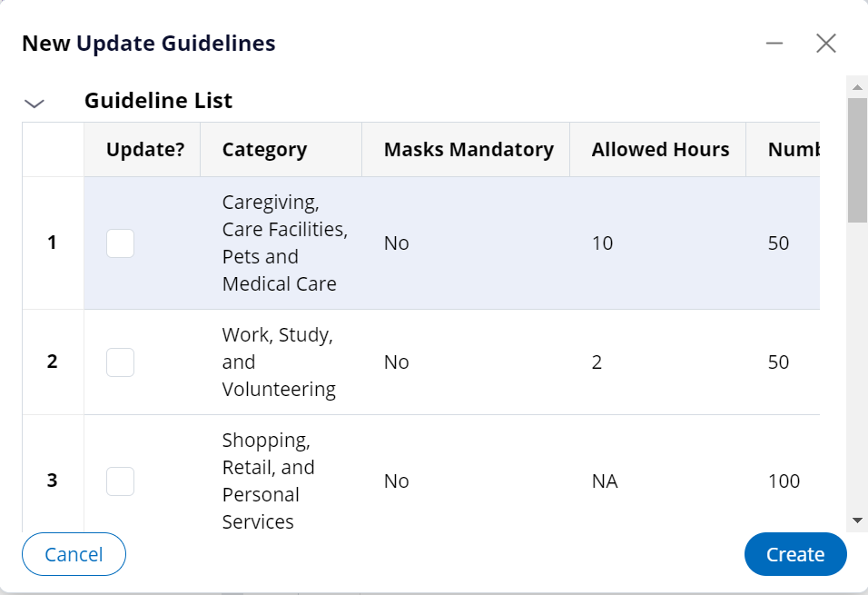Minimize the New Update Guidelines dialog
Image resolution: width=868 pixels, height=595 pixels.
point(774,44)
